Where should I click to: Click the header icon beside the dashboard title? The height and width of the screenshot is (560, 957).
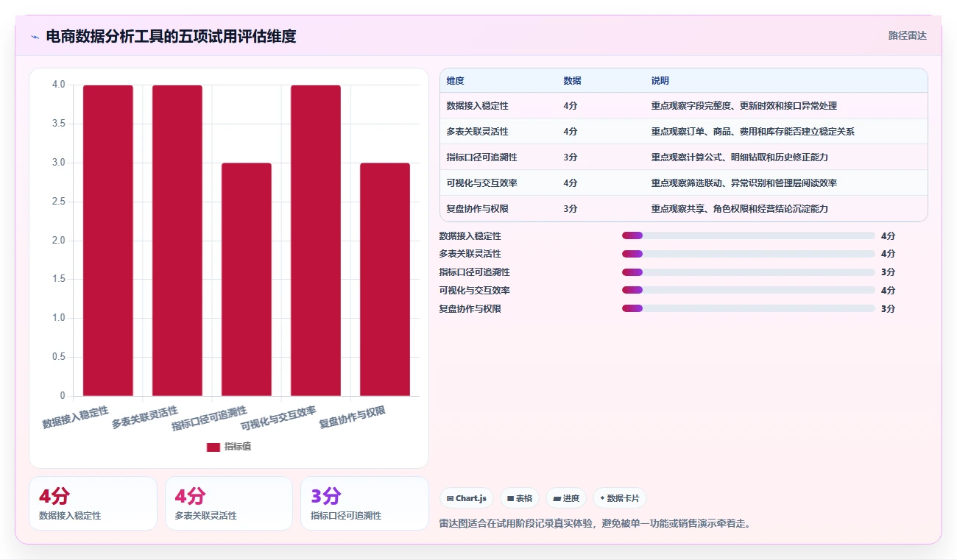(35, 36)
